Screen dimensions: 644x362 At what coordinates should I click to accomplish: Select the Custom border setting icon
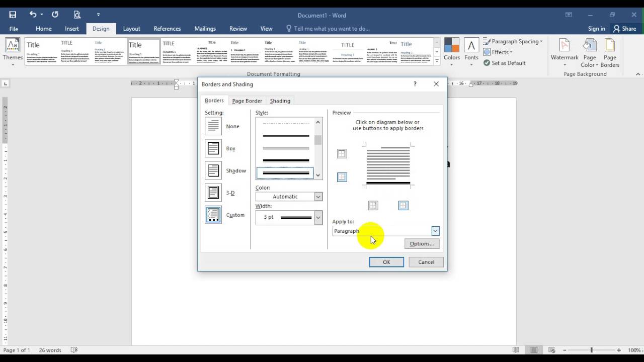(213, 215)
